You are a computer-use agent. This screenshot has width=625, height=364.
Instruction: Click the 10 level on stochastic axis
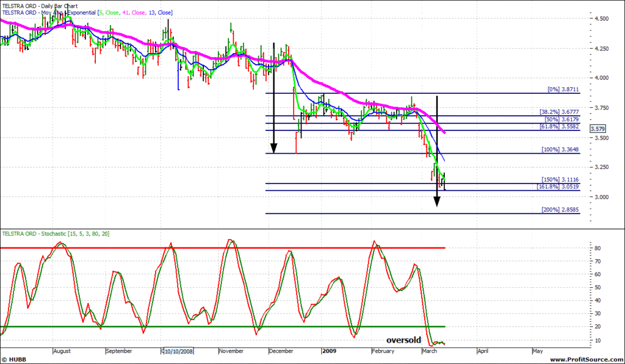pyautogui.click(x=598, y=340)
